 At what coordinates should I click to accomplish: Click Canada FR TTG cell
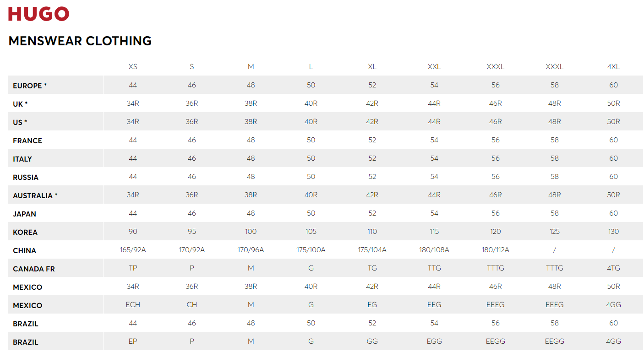pos(434,268)
